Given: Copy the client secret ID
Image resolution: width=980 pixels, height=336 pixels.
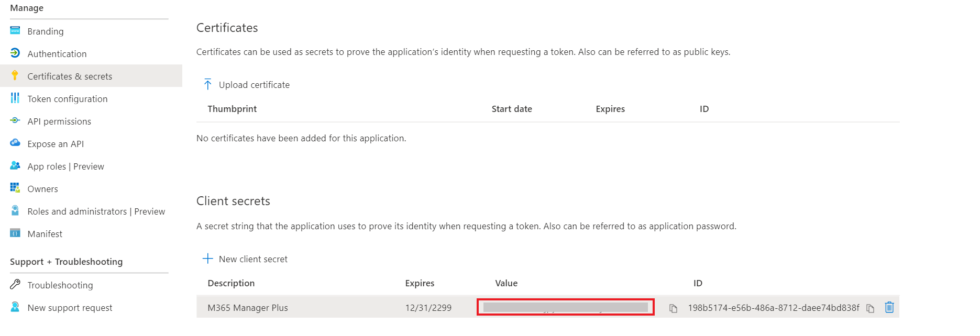Looking at the screenshot, I should pyautogui.click(x=870, y=308).
